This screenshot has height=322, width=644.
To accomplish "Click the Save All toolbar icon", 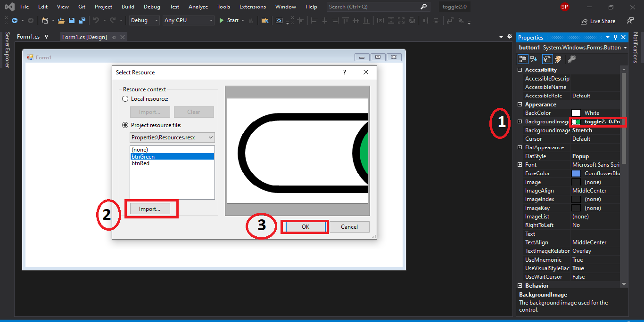I will (81, 21).
